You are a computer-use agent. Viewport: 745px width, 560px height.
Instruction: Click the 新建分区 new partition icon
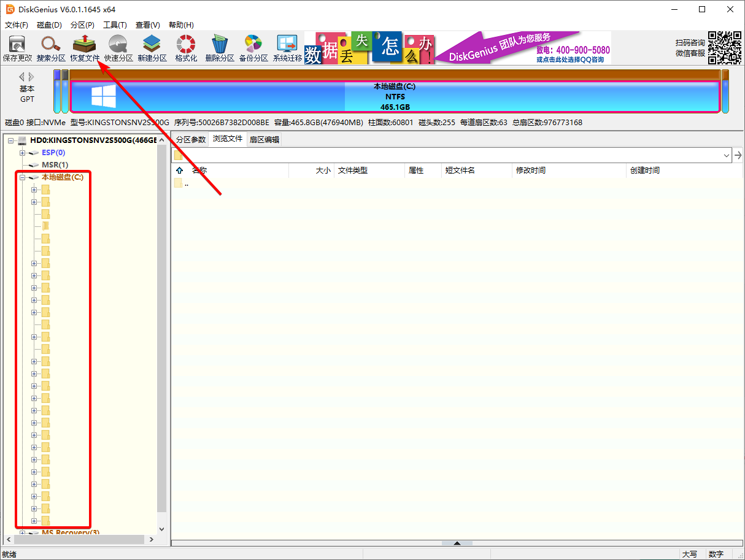152,49
